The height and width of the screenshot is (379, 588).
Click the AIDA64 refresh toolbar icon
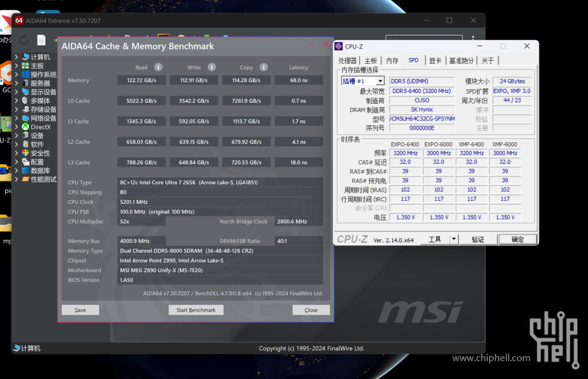pyautogui.click(x=24, y=40)
